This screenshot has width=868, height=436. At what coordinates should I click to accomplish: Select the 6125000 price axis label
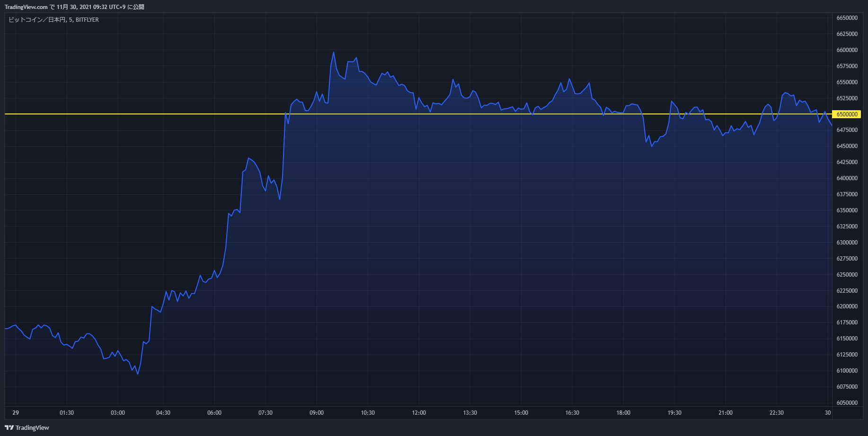pyautogui.click(x=847, y=355)
